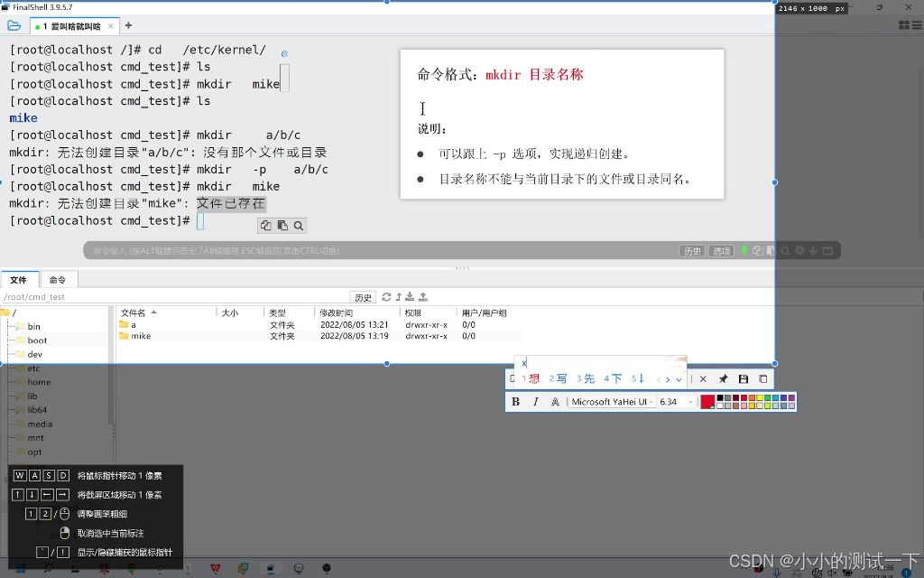Click the upload file icon
This screenshot has width=924, height=578.
tap(423, 297)
